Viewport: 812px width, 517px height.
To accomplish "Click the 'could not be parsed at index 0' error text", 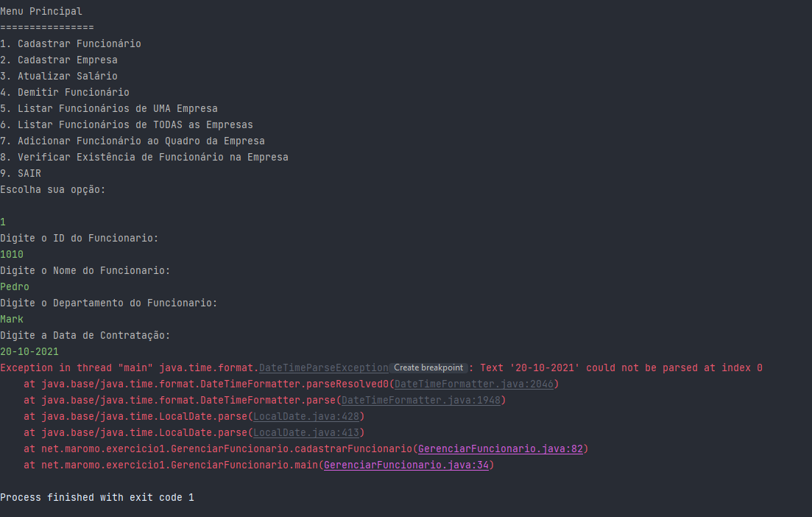I will [674, 367].
